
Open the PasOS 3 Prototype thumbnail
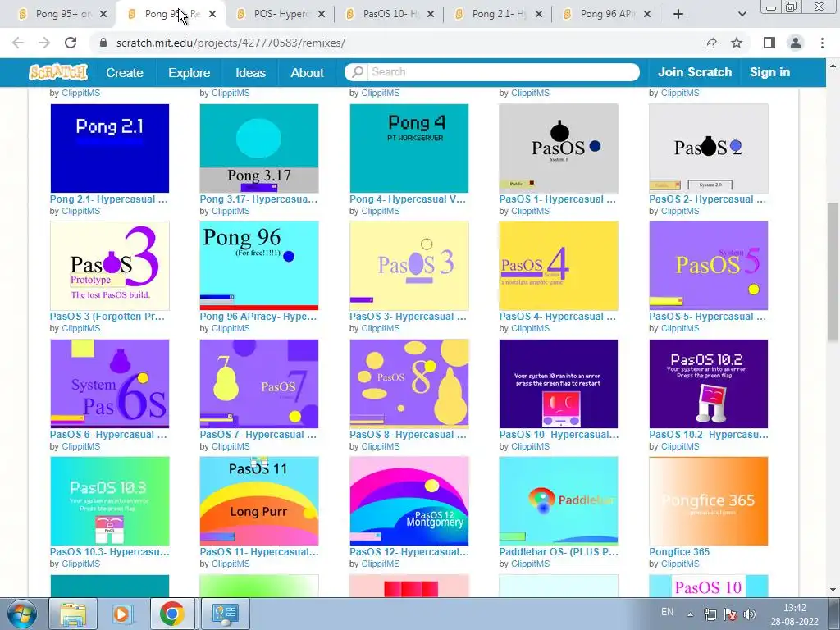[x=110, y=266]
